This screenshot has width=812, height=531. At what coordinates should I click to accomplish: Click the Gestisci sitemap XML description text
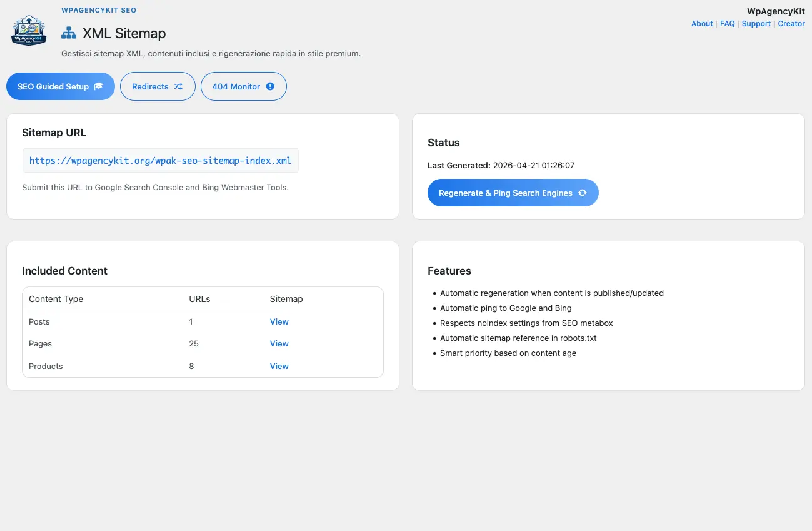click(211, 54)
